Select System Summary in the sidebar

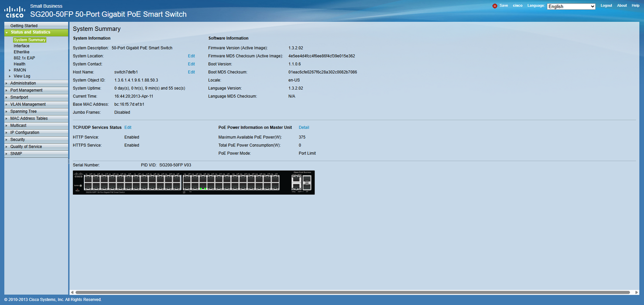tap(30, 40)
